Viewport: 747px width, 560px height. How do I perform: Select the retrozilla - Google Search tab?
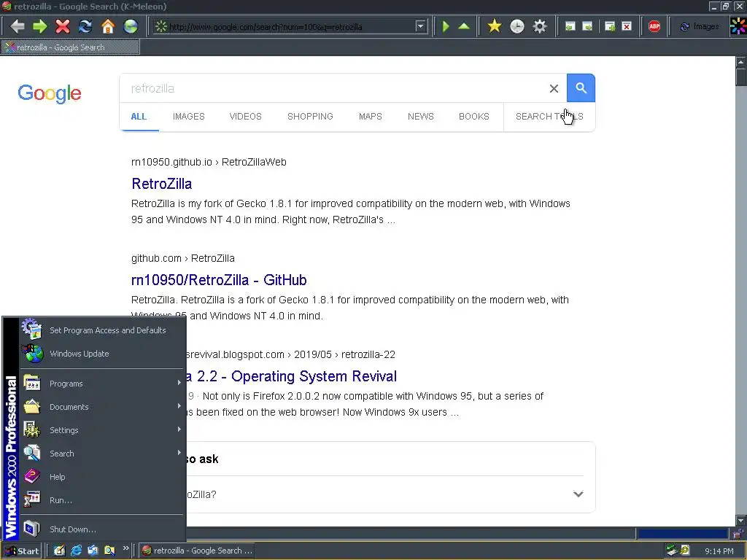pos(70,47)
